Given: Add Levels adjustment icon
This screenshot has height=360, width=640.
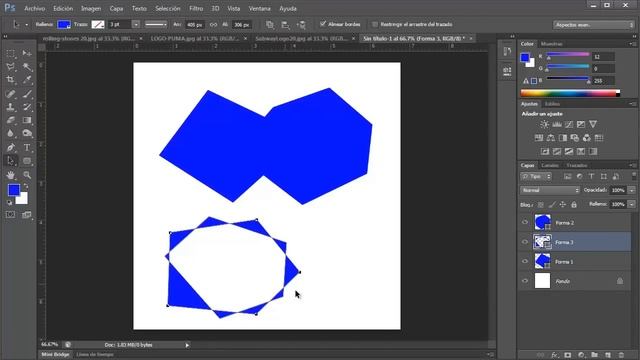Looking at the screenshot, I should (x=557, y=124).
